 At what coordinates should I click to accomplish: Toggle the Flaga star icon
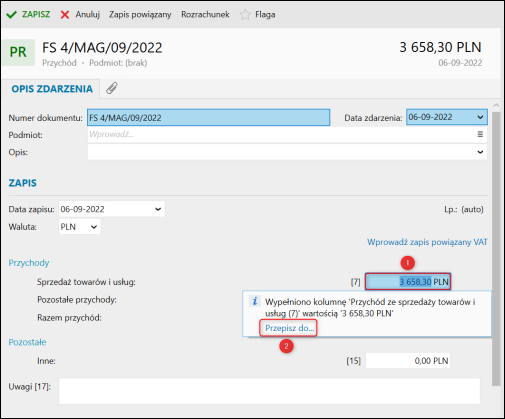tap(245, 15)
